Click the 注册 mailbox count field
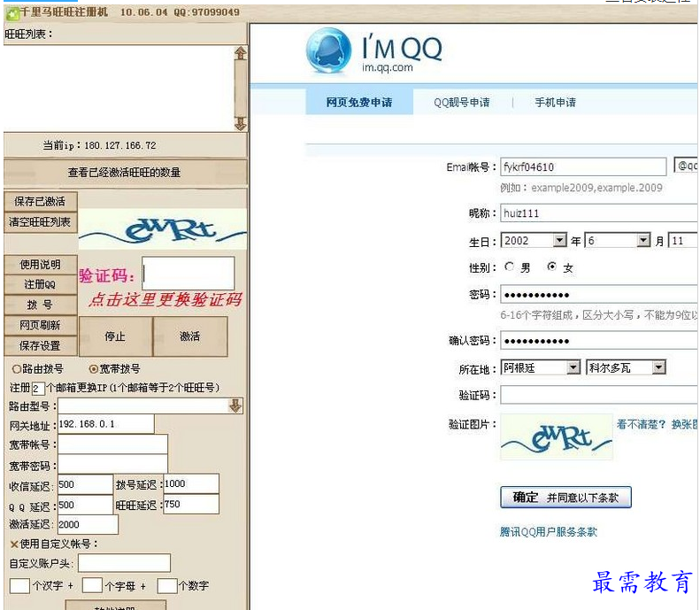 click(x=38, y=388)
